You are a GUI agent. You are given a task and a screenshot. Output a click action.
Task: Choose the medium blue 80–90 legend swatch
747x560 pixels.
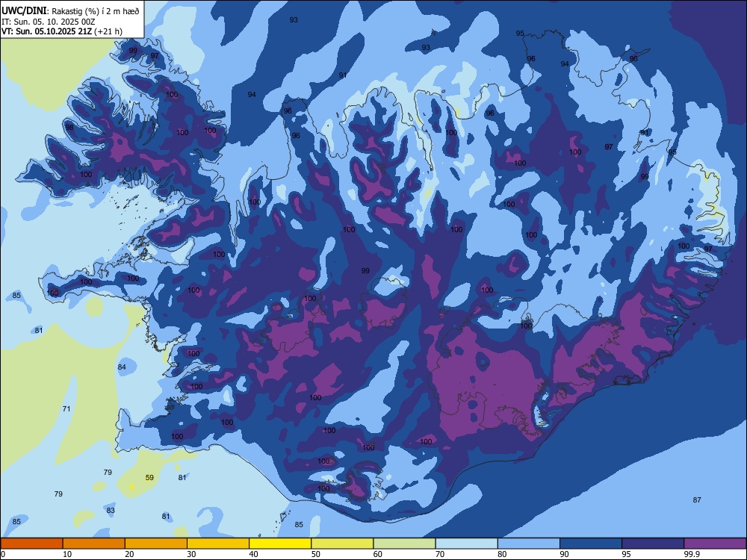tap(529, 544)
